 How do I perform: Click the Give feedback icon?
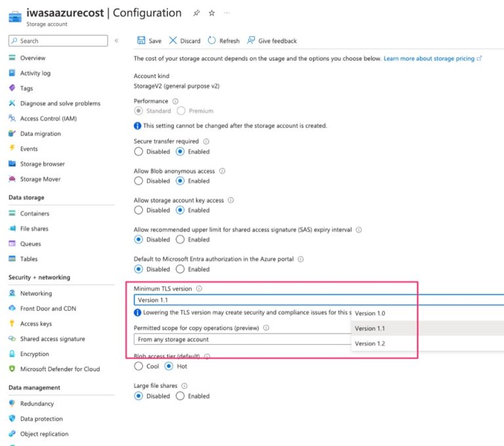click(x=251, y=41)
